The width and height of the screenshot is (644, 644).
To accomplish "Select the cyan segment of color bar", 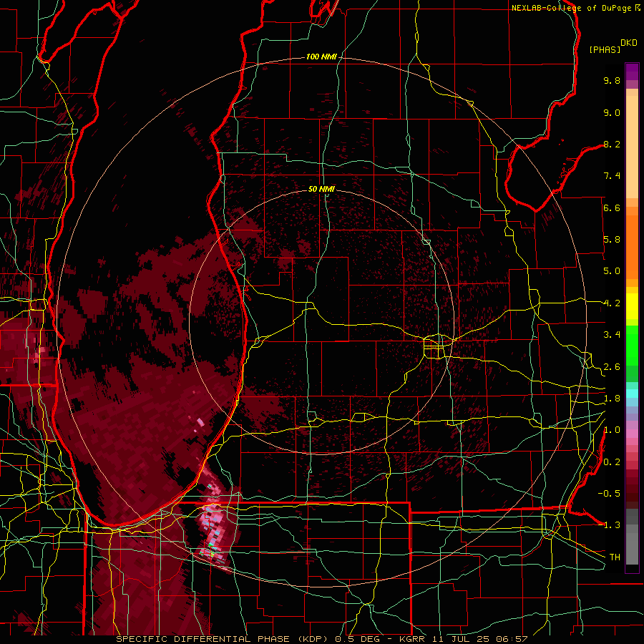I will click(632, 394).
